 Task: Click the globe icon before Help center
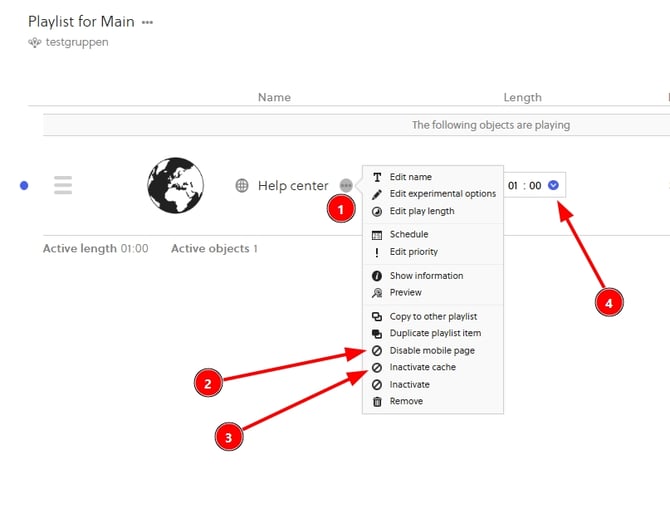tap(242, 185)
